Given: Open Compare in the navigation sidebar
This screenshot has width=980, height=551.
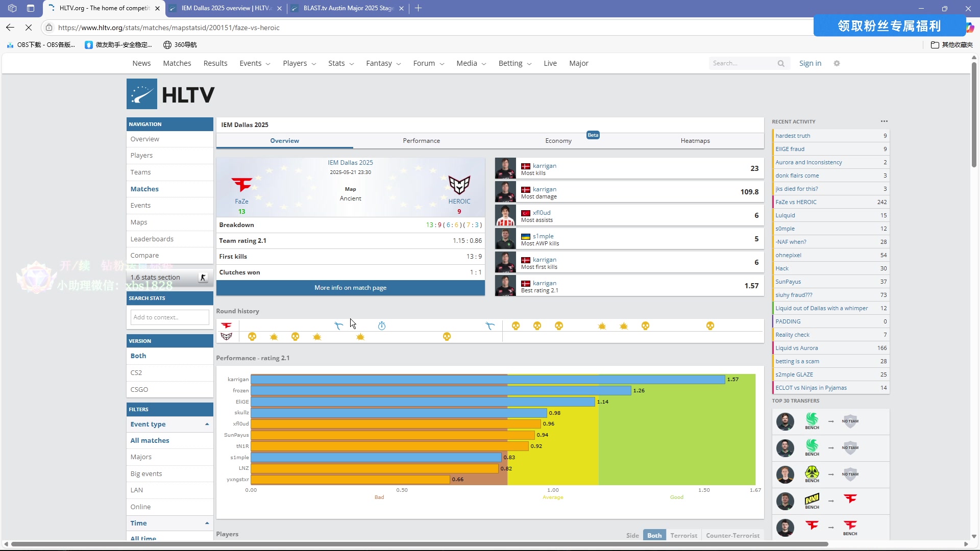Looking at the screenshot, I should pyautogui.click(x=170, y=256).
